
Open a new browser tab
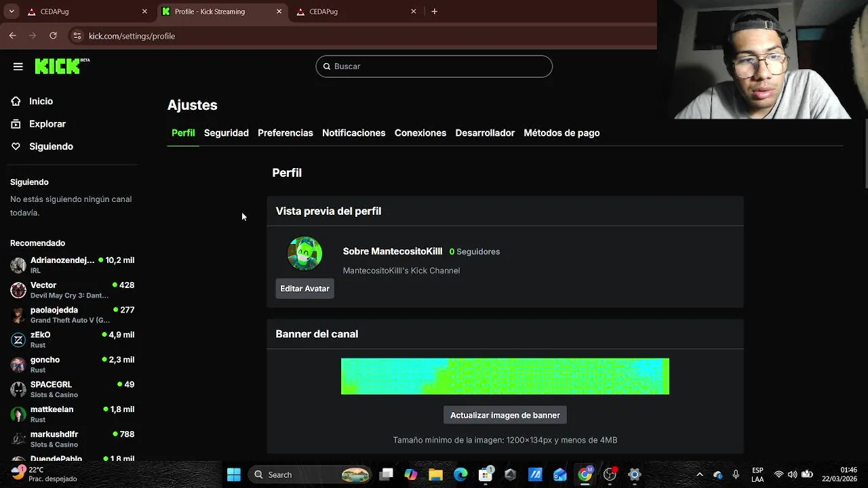435,12
